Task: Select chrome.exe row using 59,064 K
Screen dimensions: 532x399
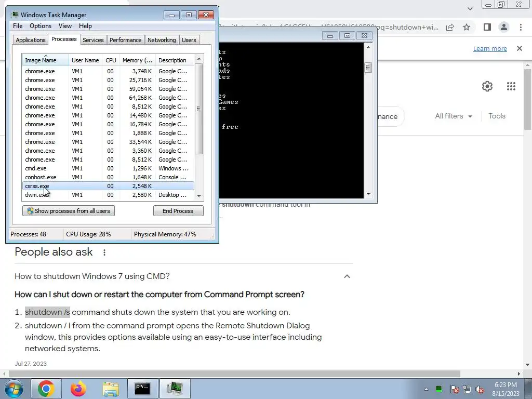Action: (x=108, y=89)
